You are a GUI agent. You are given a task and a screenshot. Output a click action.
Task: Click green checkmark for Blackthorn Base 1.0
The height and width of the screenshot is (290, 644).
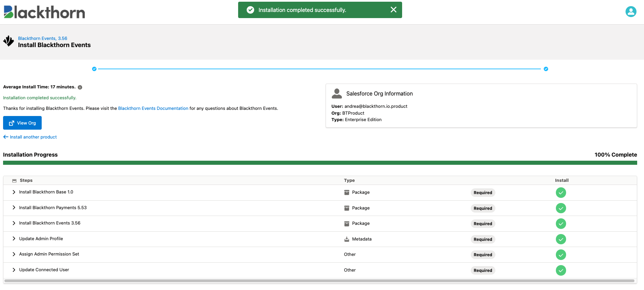click(x=561, y=193)
